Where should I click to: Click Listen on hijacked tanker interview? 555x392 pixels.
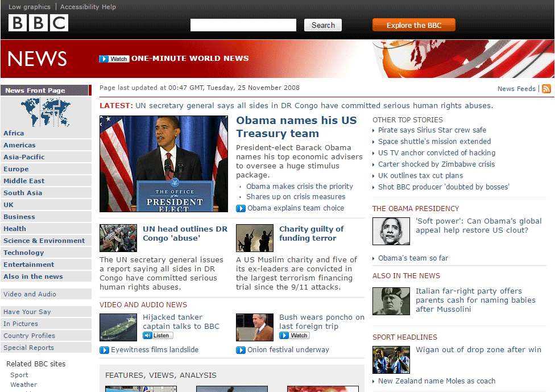tap(158, 335)
